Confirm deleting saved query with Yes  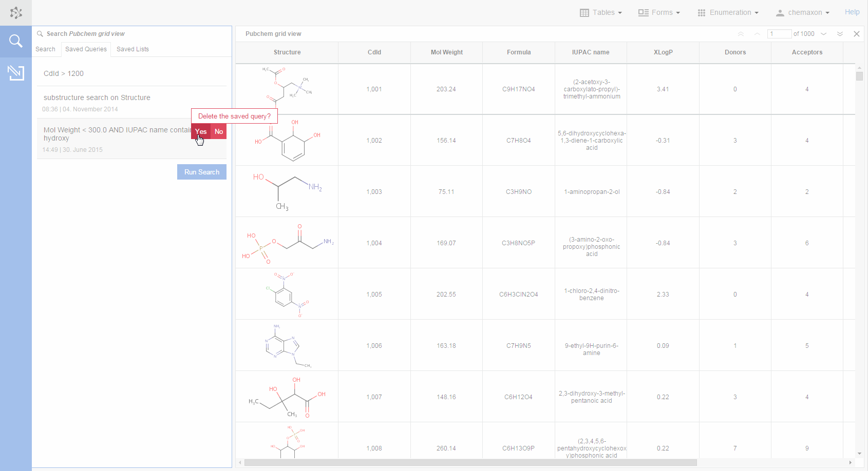click(201, 132)
